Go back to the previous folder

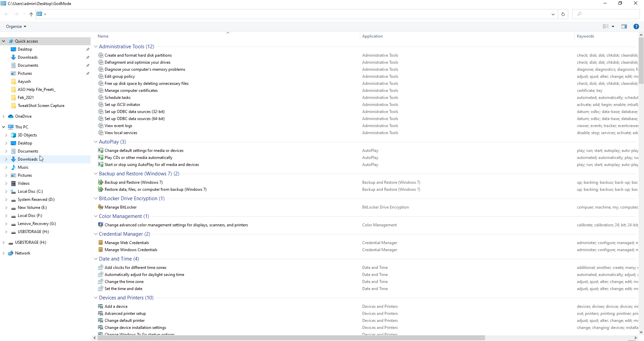pyautogui.click(x=6, y=14)
